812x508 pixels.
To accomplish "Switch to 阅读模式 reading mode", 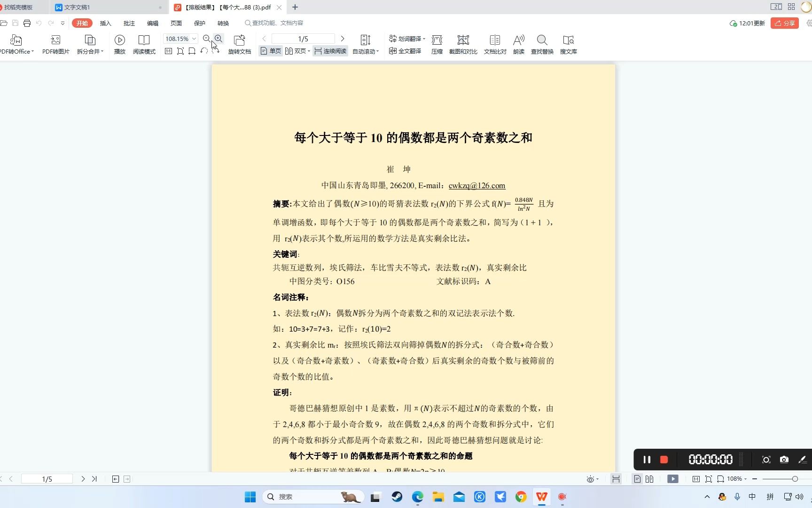I will (144, 45).
